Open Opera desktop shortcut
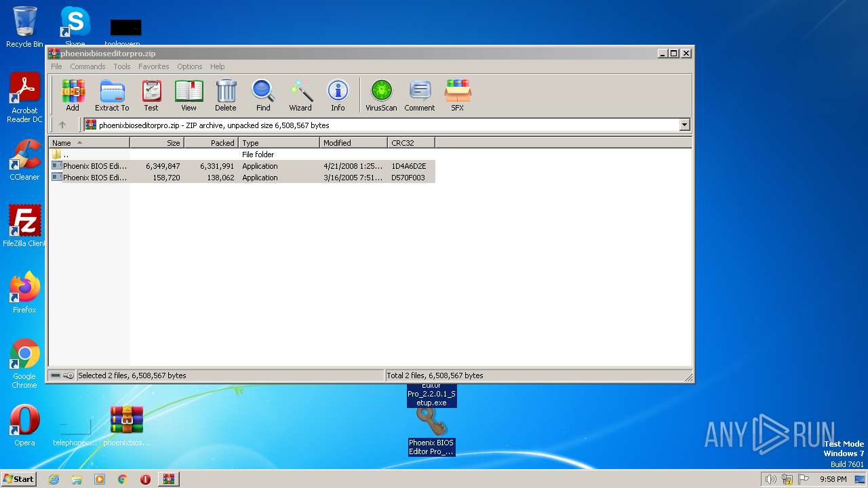Viewport: 868px width, 488px height. [x=24, y=426]
